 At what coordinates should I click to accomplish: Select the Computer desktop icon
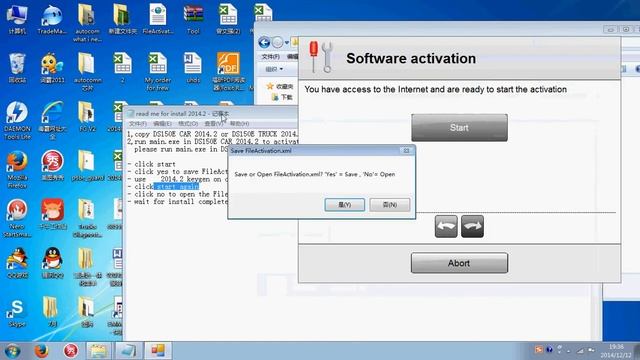[x=17, y=20]
